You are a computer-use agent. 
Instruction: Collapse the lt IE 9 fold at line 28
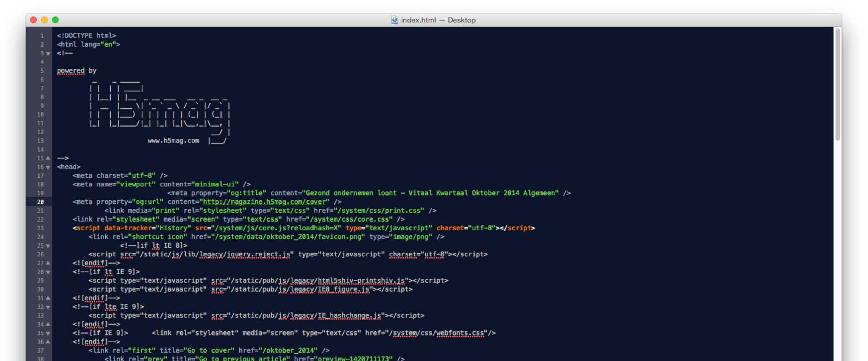coord(48,272)
